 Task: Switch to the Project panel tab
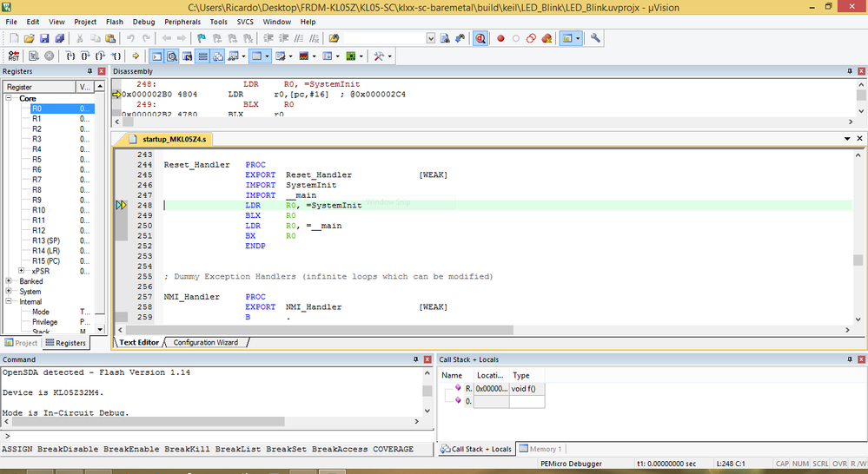click(22, 343)
